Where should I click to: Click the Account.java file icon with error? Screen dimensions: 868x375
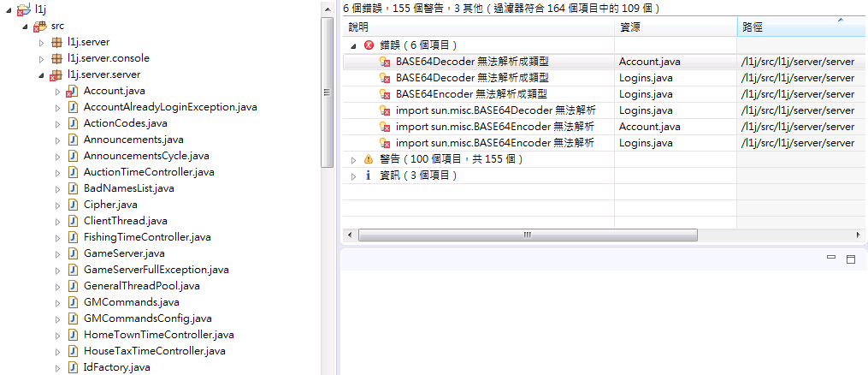[x=72, y=91]
